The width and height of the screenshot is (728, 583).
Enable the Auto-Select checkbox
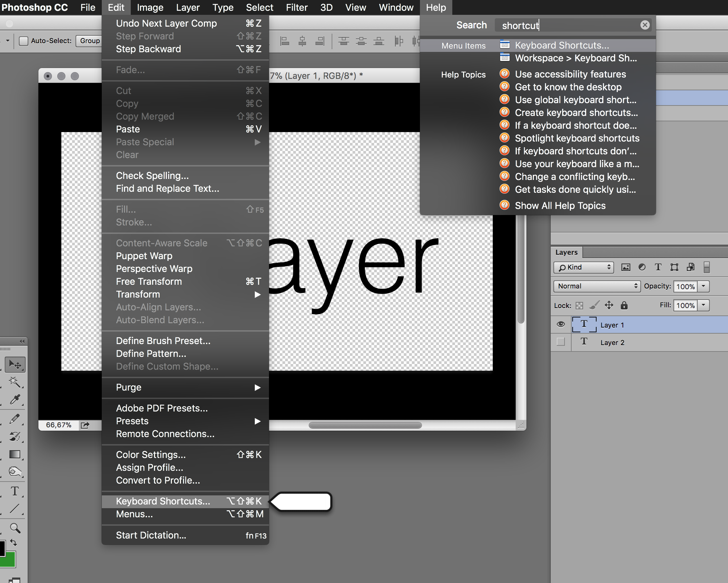23,41
